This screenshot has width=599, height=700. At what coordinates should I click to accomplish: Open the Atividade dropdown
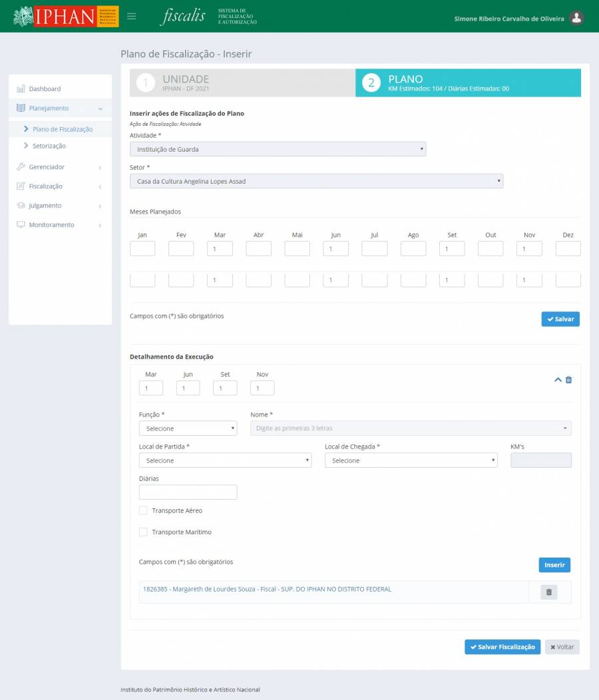click(x=278, y=149)
